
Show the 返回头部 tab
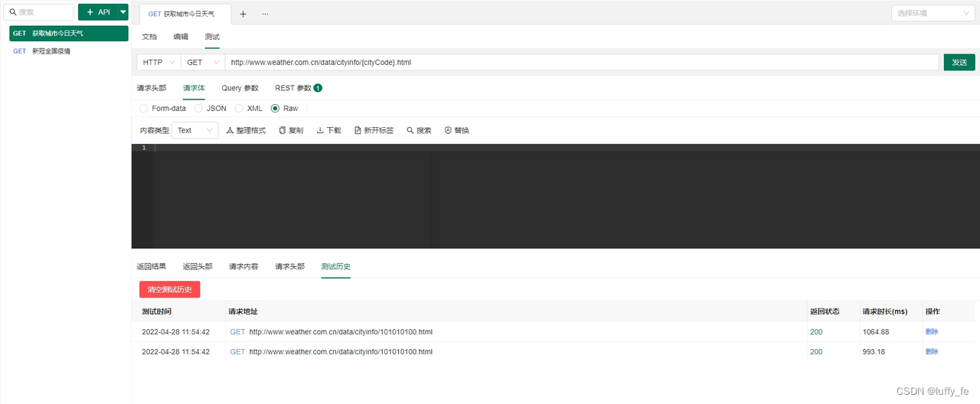point(198,266)
